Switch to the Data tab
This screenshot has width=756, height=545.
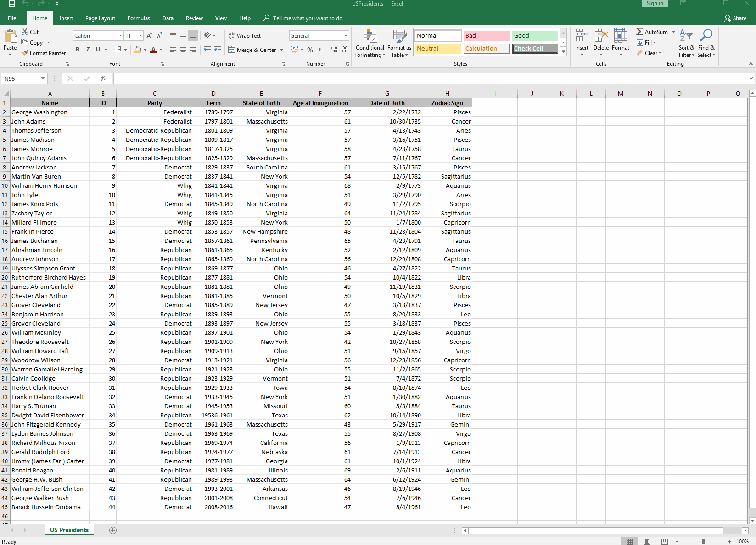coord(168,18)
